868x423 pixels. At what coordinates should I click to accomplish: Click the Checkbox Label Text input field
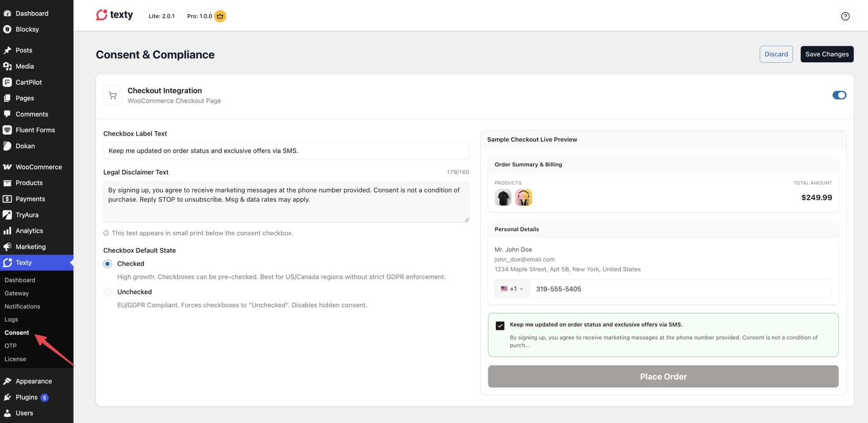[x=286, y=151]
